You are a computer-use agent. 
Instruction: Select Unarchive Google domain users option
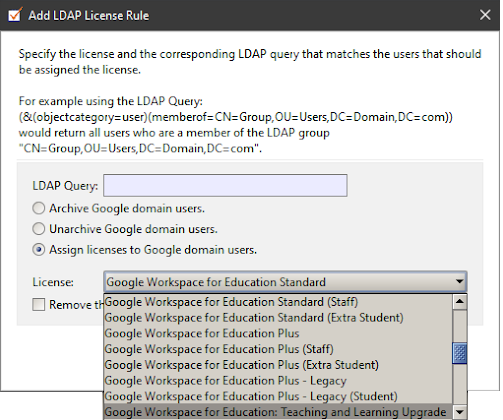coord(39,229)
